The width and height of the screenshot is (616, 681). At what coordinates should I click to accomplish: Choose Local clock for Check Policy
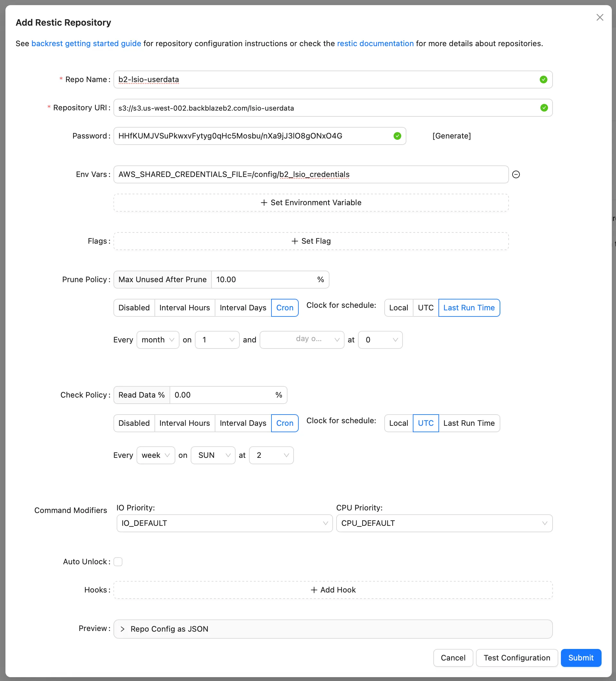398,423
